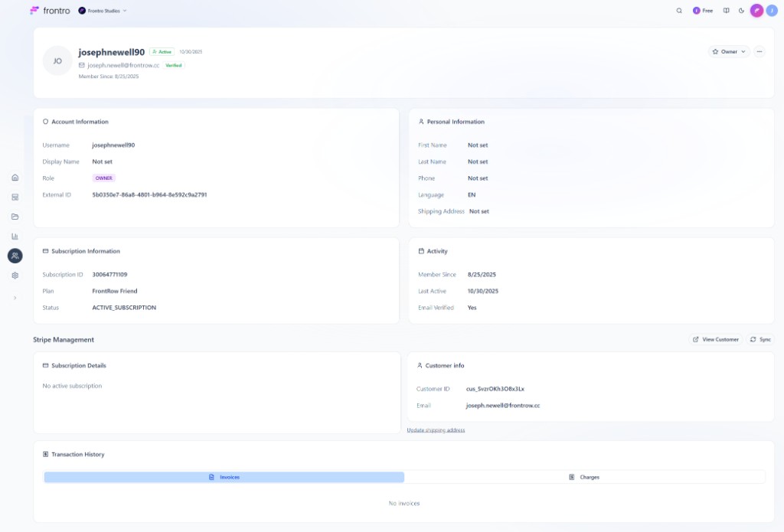Click the more options ellipsis next to Owner

tap(758, 51)
